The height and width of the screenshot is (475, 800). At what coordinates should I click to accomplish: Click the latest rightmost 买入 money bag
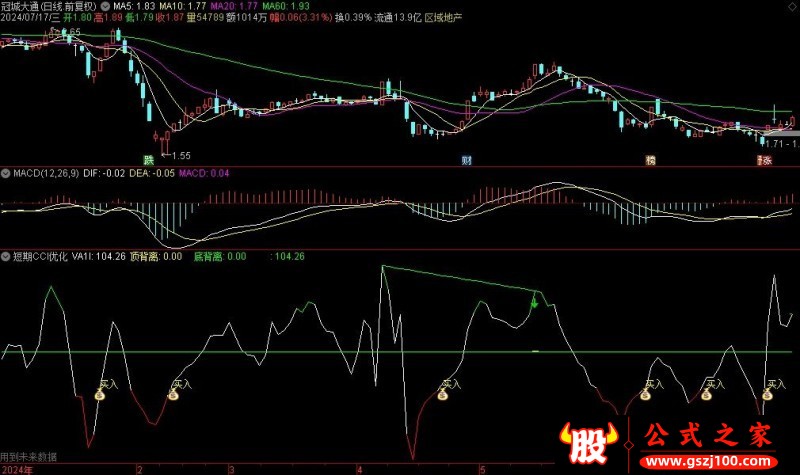point(767,394)
